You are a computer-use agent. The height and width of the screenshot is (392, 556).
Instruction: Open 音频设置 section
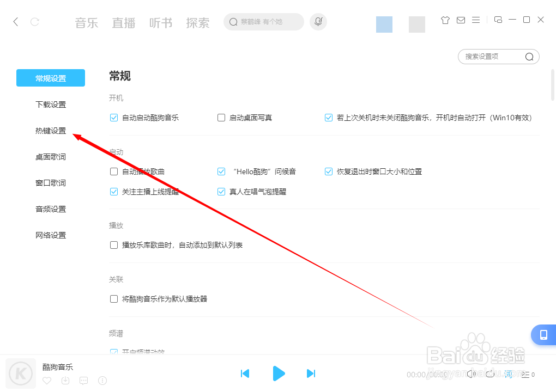tap(51, 209)
